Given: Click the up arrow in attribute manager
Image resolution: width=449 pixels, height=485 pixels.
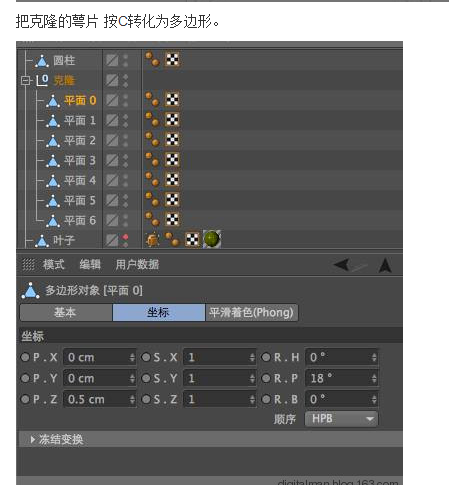Looking at the screenshot, I should [x=385, y=265].
